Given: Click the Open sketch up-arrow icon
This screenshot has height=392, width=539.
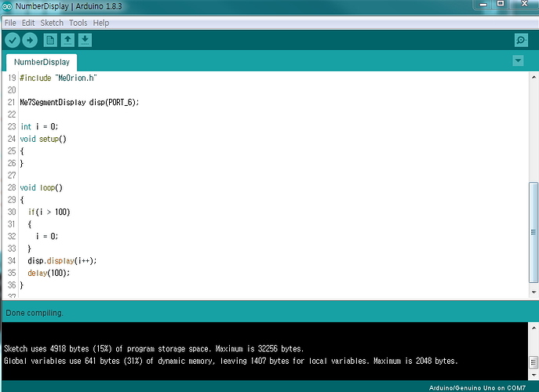Looking at the screenshot, I should [x=67, y=40].
